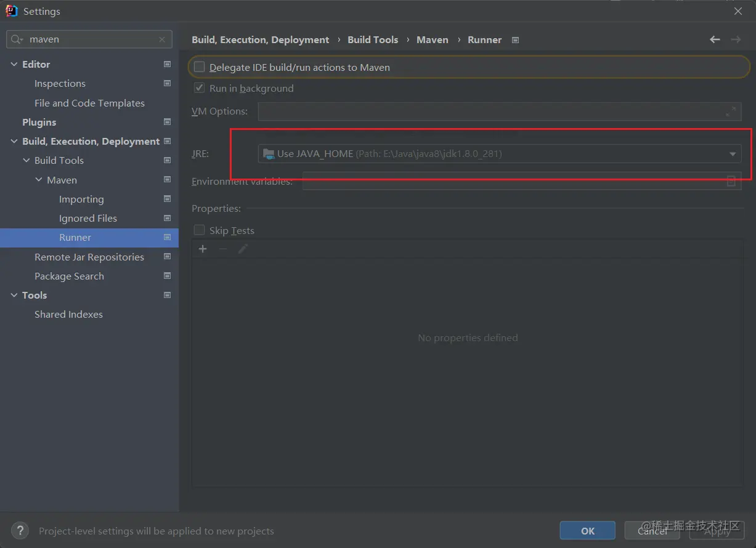
Task: Click the Cancel button
Action: [x=652, y=531]
